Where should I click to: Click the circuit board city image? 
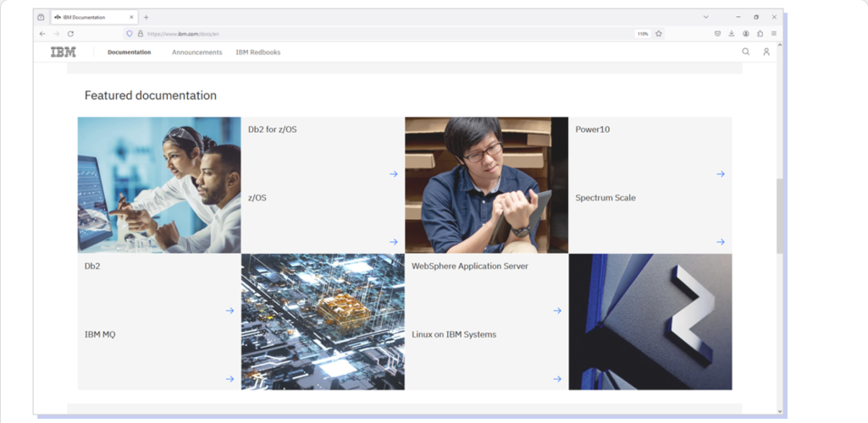(323, 321)
